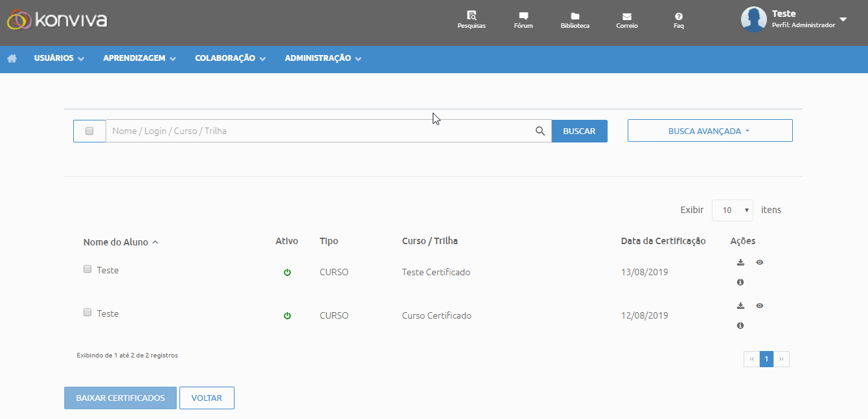Screen dimensions: 868x419
Task: Tick checkbox of Teste row dated 13/08/2019
Action: click(x=87, y=269)
